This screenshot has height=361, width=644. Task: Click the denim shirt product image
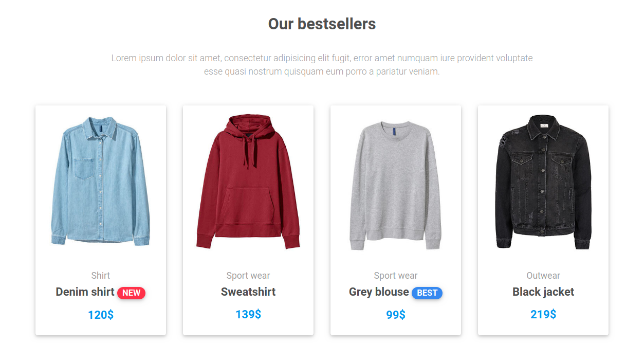pyautogui.click(x=100, y=180)
